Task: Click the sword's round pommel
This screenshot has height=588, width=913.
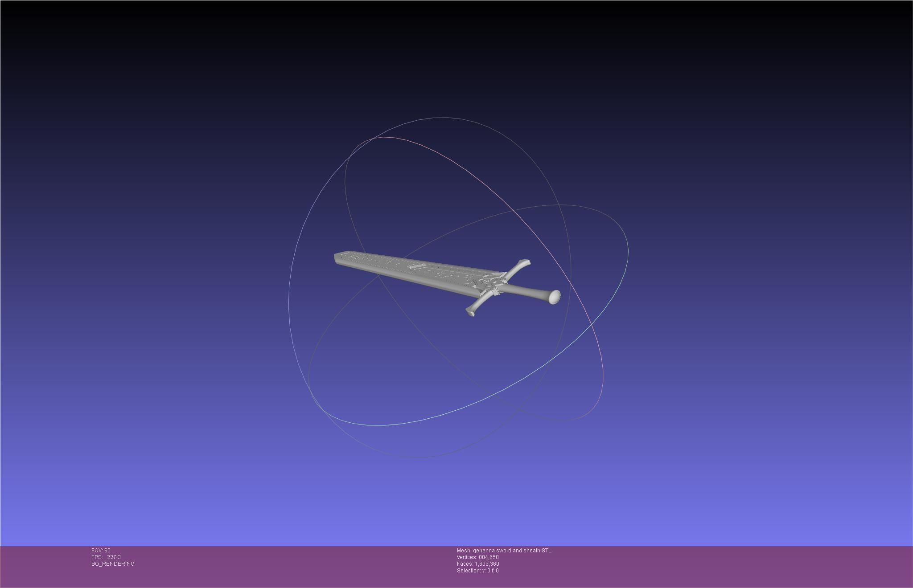Action: [554, 297]
